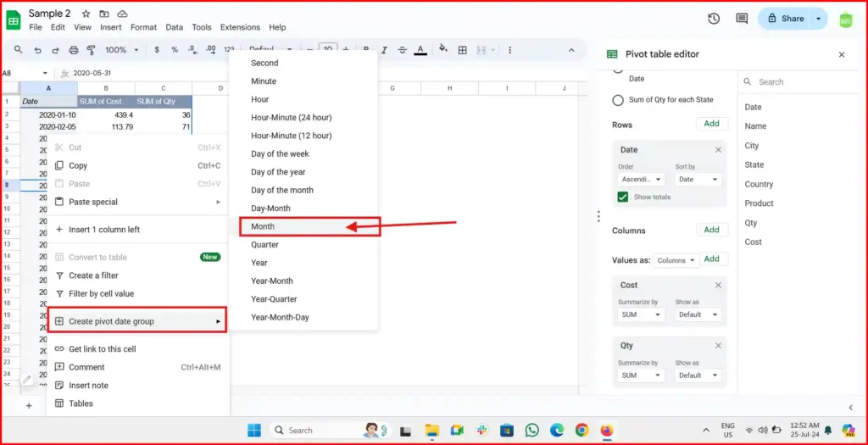Viewport: 868px width, 445px height.
Task: Choose Month from the date group submenu
Action: (x=309, y=226)
